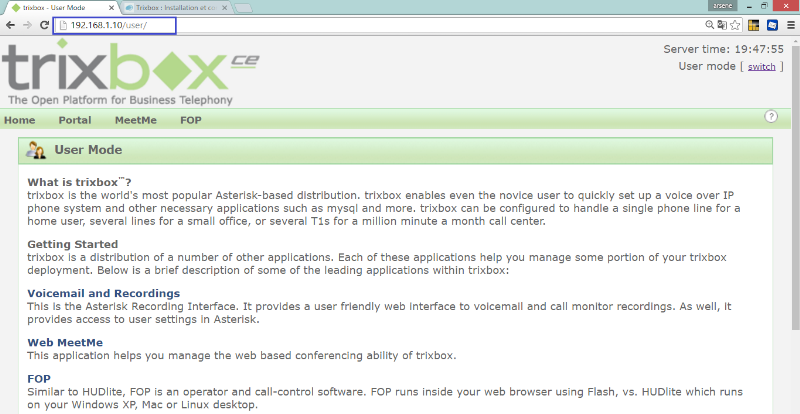The image size is (800, 414).
Task: Click the blue extension icon in the toolbar
Action: tap(772, 25)
